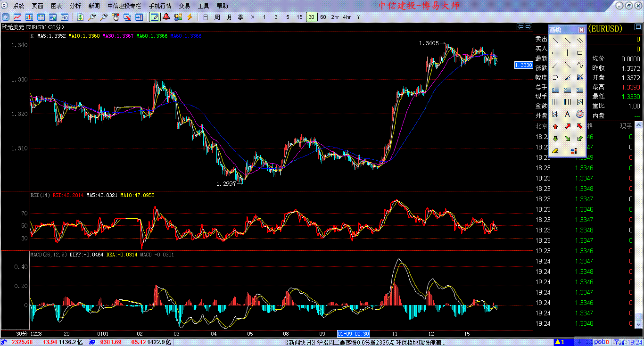Open the 页面 menu

click(38, 6)
